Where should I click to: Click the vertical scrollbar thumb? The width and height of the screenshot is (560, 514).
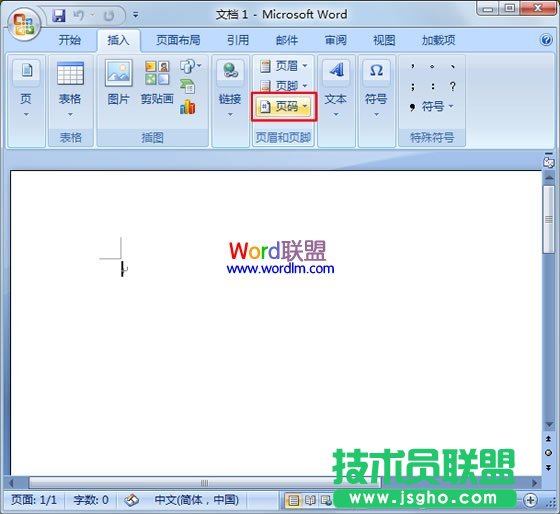(549, 219)
